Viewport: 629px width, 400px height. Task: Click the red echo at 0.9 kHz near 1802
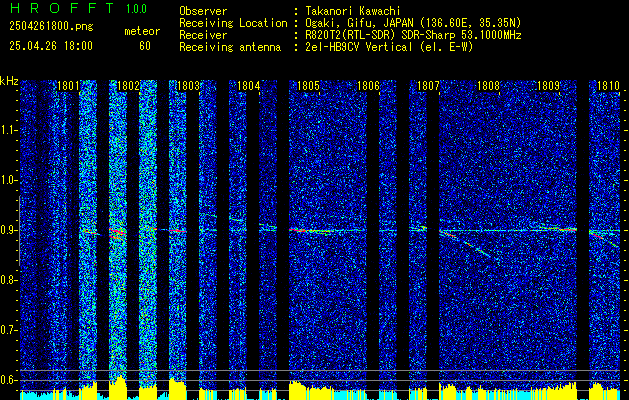[118, 233]
